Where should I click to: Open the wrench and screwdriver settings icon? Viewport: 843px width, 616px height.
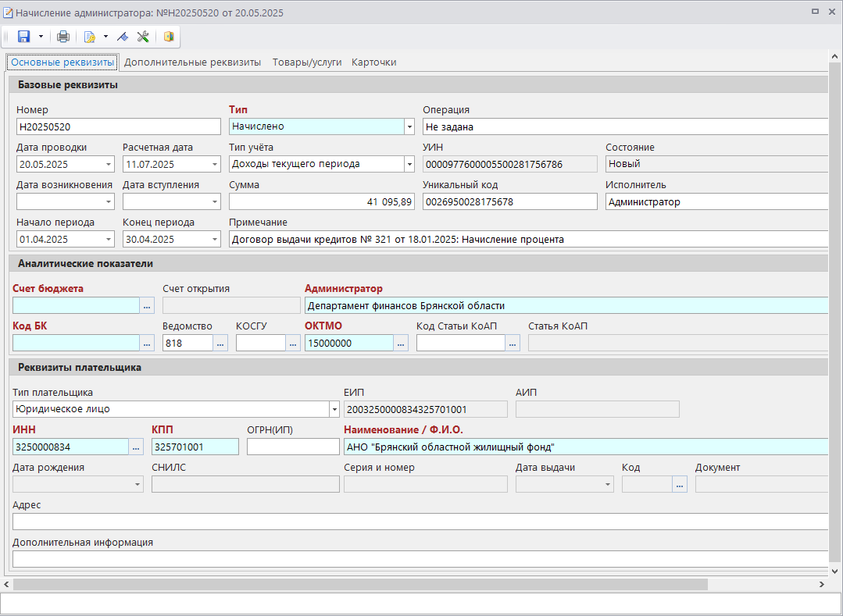pos(143,37)
